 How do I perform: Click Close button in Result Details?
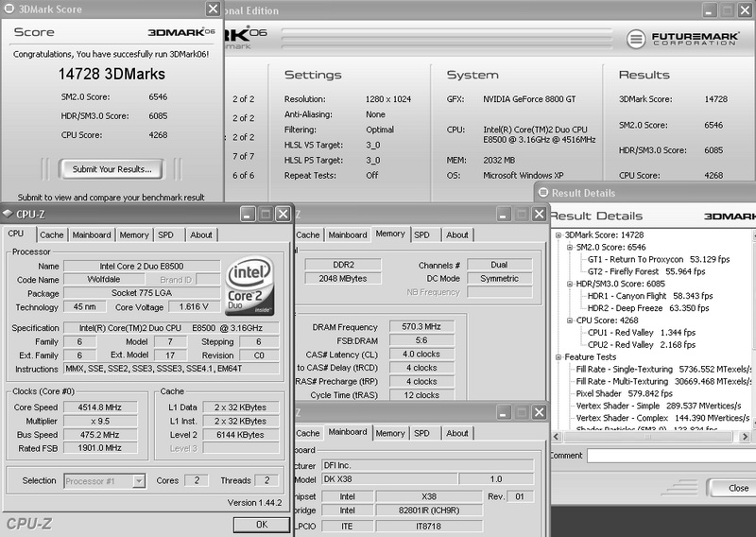(x=733, y=488)
